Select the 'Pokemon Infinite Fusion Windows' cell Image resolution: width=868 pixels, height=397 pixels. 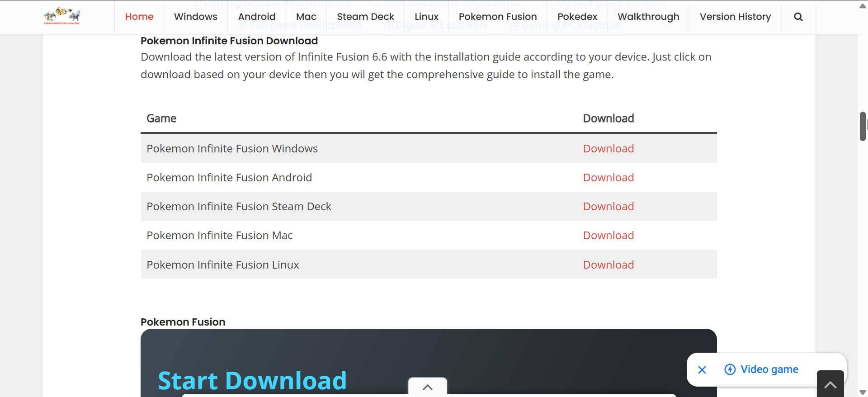359,148
